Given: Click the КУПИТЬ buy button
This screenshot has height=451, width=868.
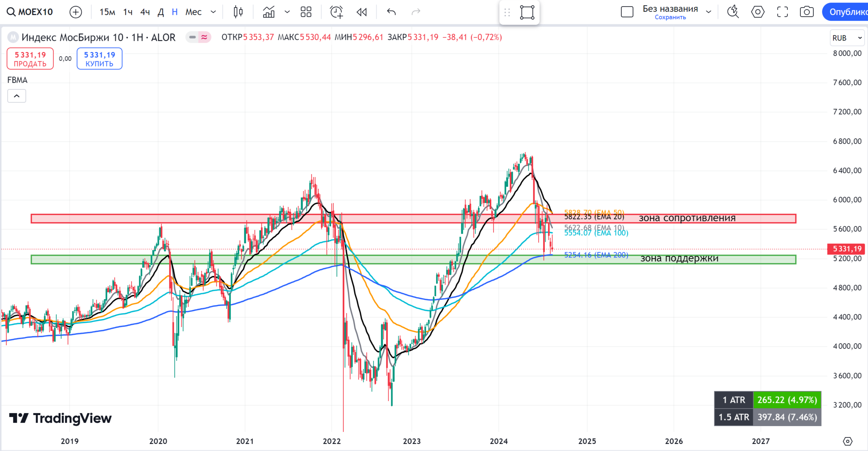Looking at the screenshot, I should [99, 59].
